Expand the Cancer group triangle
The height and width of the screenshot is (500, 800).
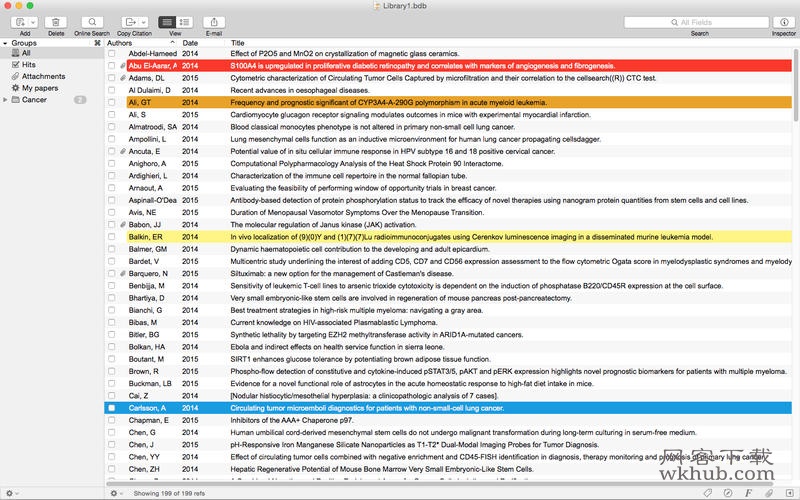tap(5, 100)
